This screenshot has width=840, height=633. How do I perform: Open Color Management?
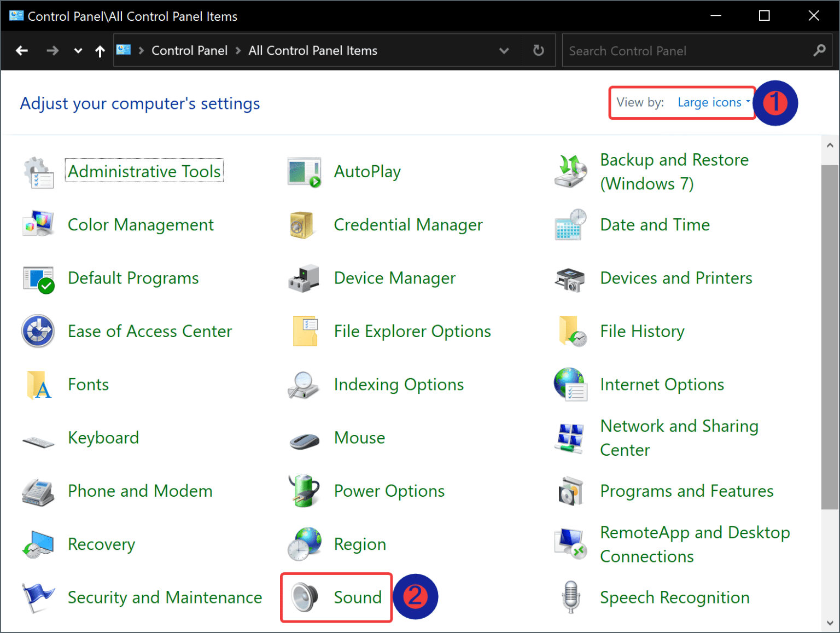140,224
